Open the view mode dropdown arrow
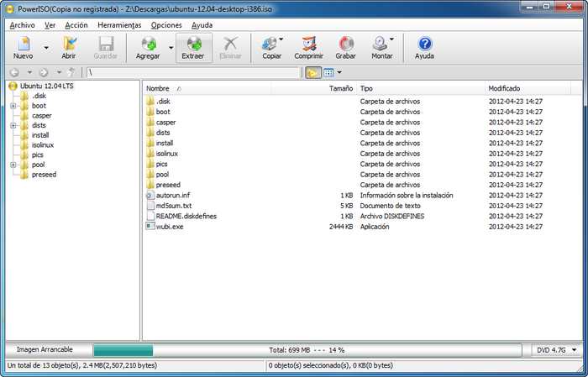The width and height of the screenshot is (588, 377). pyautogui.click(x=339, y=72)
